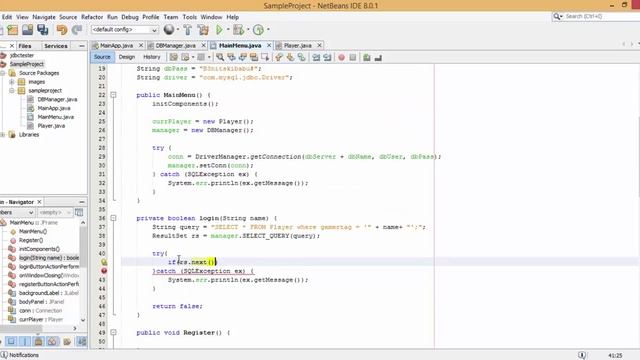The image size is (640, 360).
Task: Click Toggle Highlight Search editor icon
Action: tap(253, 58)
